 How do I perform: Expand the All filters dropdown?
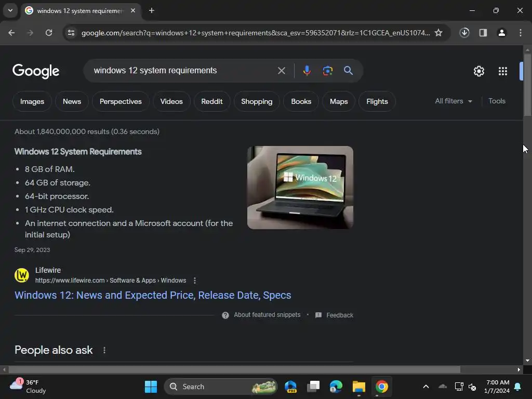coord(453,101)
